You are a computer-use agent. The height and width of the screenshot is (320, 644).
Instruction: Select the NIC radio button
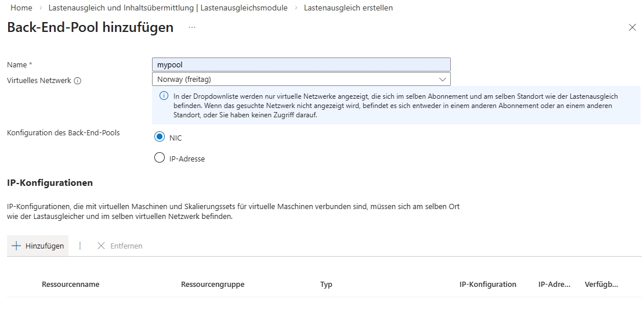click(x=160, y=137)
